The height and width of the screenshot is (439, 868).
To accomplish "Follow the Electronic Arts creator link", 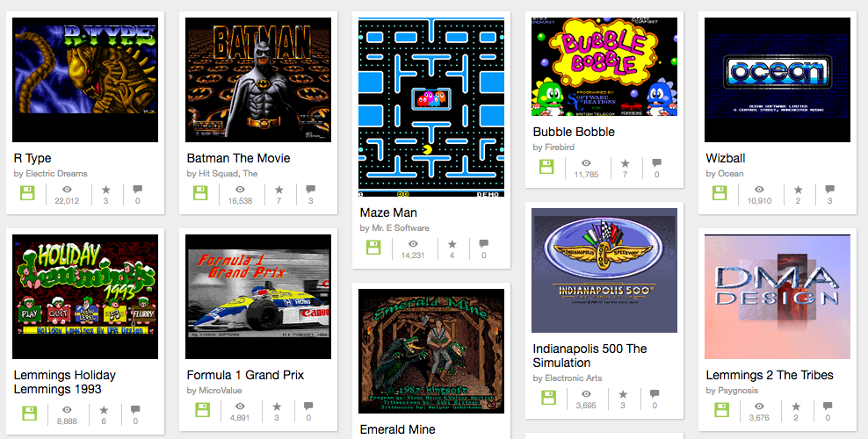I will pyautogui.click(x=574, y=378).
